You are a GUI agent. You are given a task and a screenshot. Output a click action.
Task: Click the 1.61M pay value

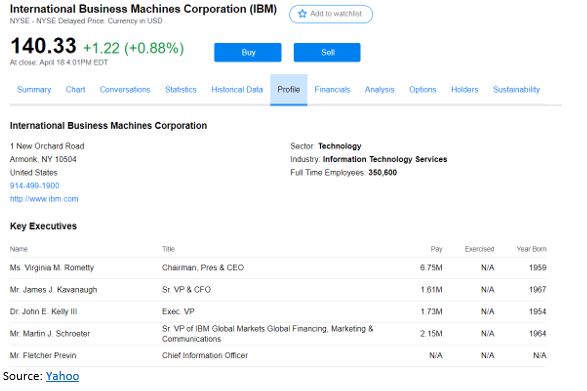431,290
